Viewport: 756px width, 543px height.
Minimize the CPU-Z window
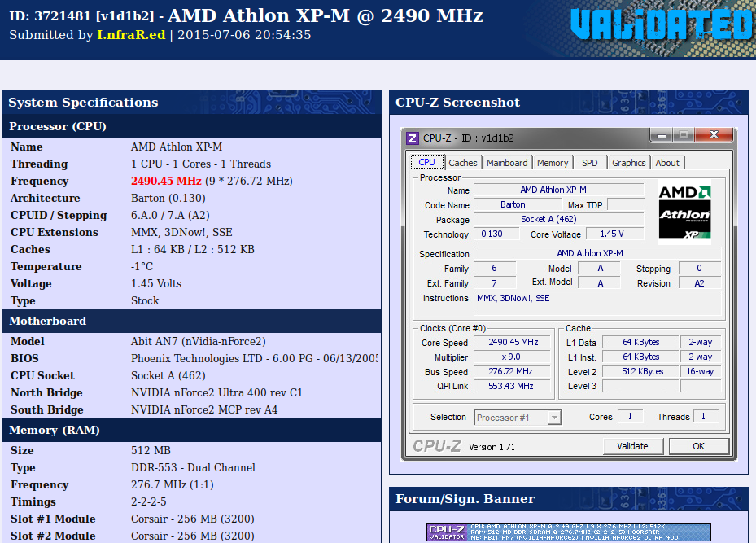coord(662,135)
